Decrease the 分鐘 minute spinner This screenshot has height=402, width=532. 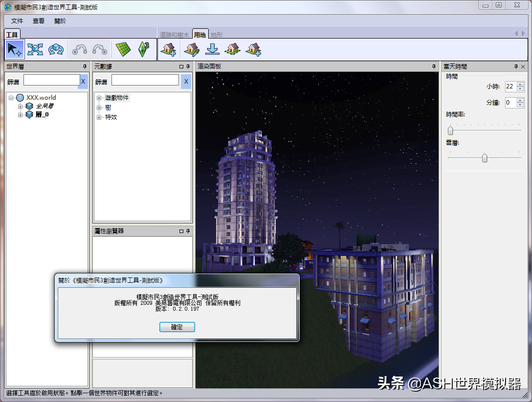[x=520, y=105]
